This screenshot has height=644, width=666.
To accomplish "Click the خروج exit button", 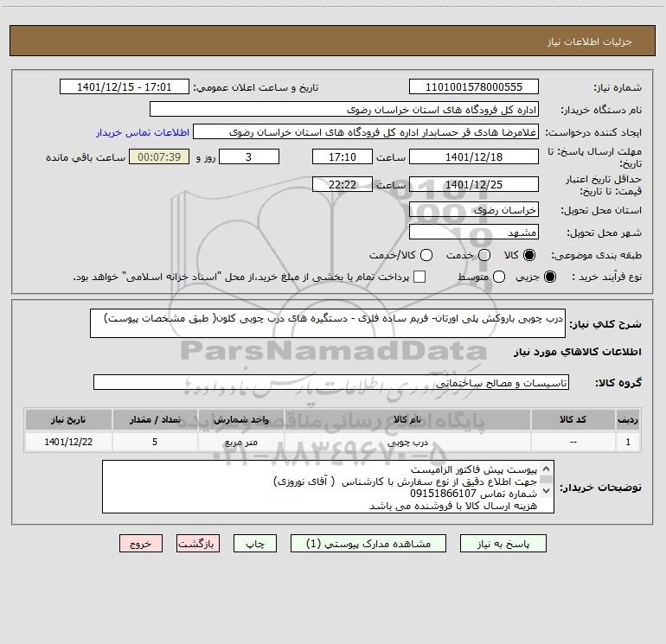I will (x=141, y=544).
